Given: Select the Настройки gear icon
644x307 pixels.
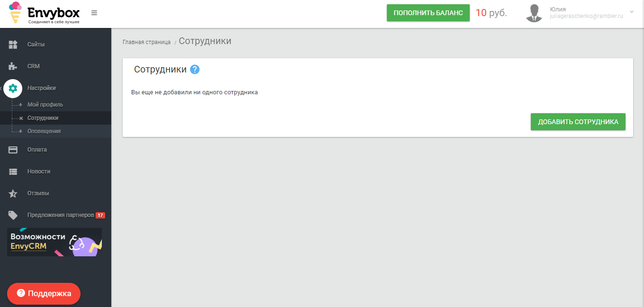Looking at the screenshot, I should [x=13, y=88].
